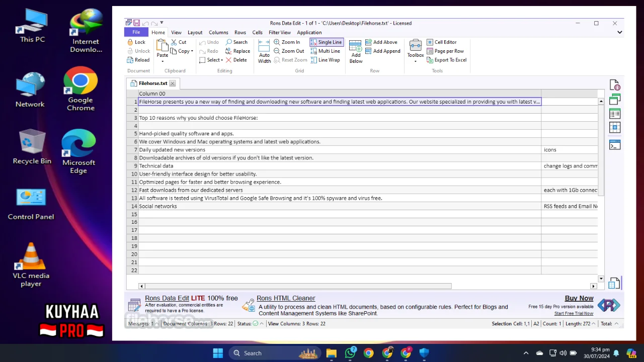Zoom In on the grid
Viewport: 644px width, 362px height.
click(x=287, y=42)
